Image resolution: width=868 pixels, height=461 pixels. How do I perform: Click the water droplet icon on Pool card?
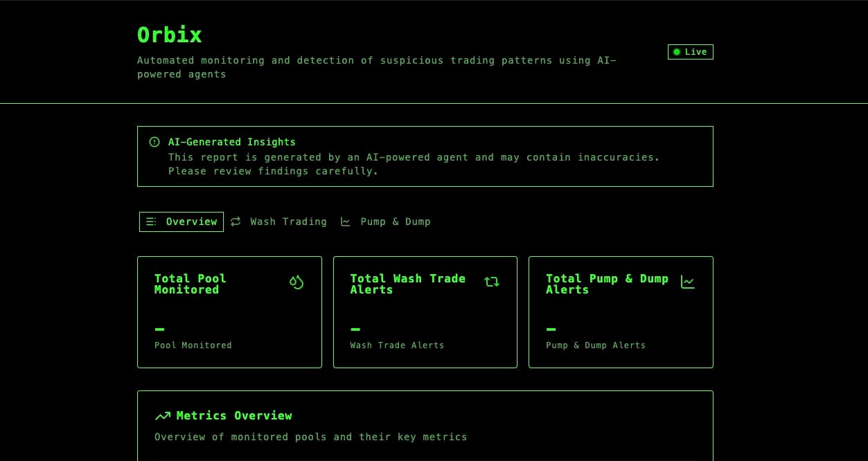click(296, 282)
